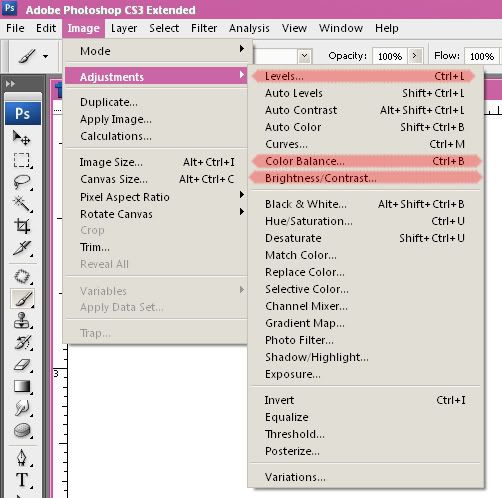Click brush tool preset icon in options bar
The height and width of the screenshot is (498, 502).
click(x=27, y=56)
